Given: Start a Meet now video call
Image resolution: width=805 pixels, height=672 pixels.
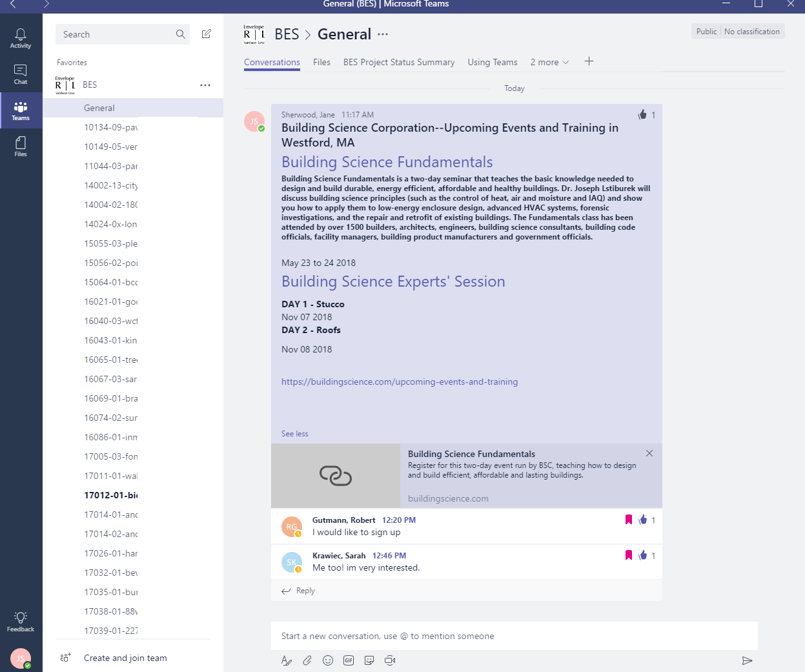Looking at the screenshot, I should (x=390, y=660).
